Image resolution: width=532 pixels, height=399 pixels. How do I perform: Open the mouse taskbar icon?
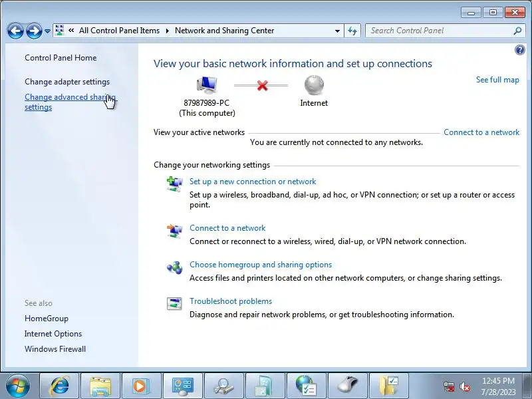pos(347,386)
